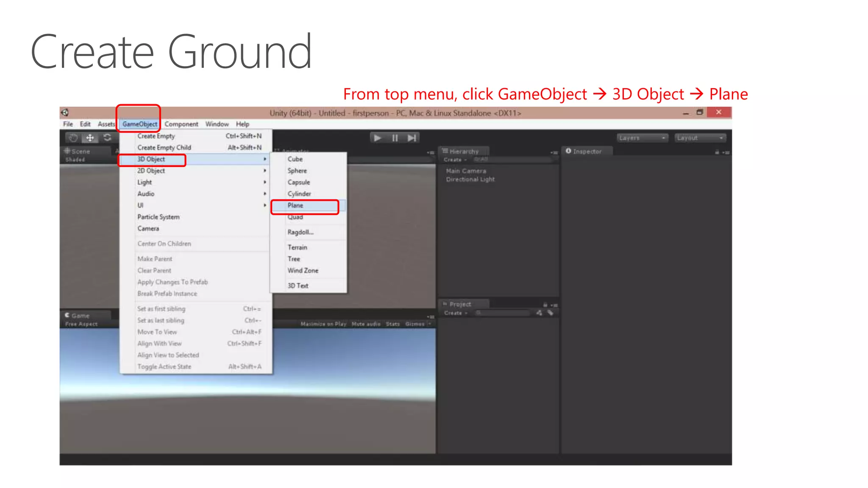Choose Create Empty from menu

tap(195, 136)
